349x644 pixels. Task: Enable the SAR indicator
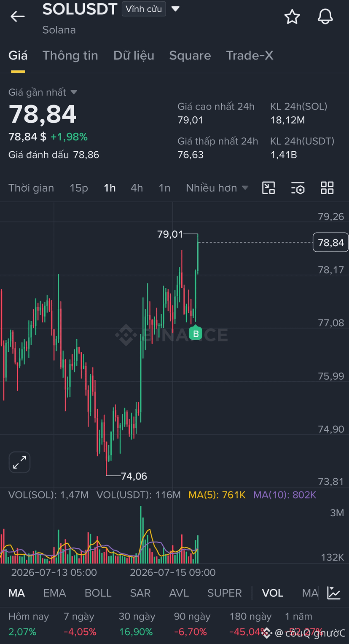point(140,593)
